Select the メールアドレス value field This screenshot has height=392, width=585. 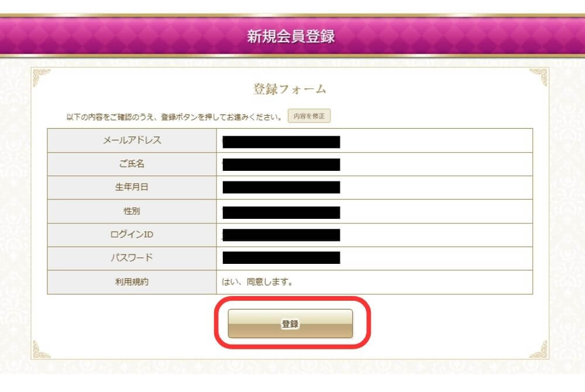[x=281, y=140]
